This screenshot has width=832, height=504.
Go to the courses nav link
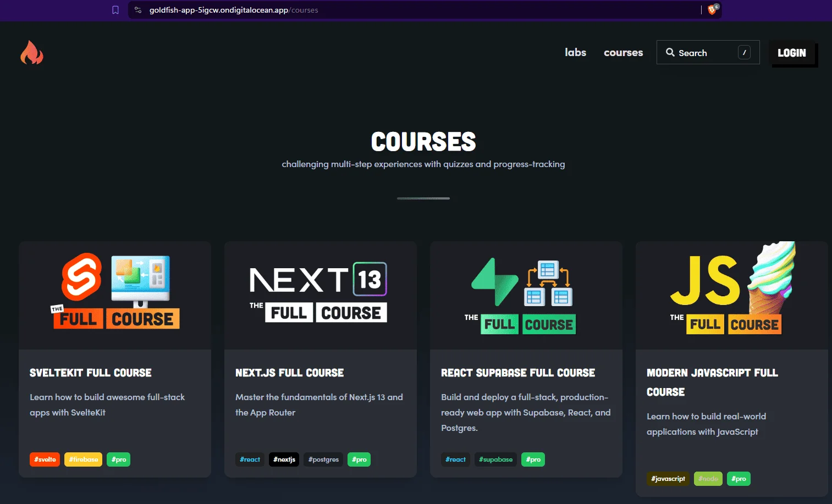(623, 53)
